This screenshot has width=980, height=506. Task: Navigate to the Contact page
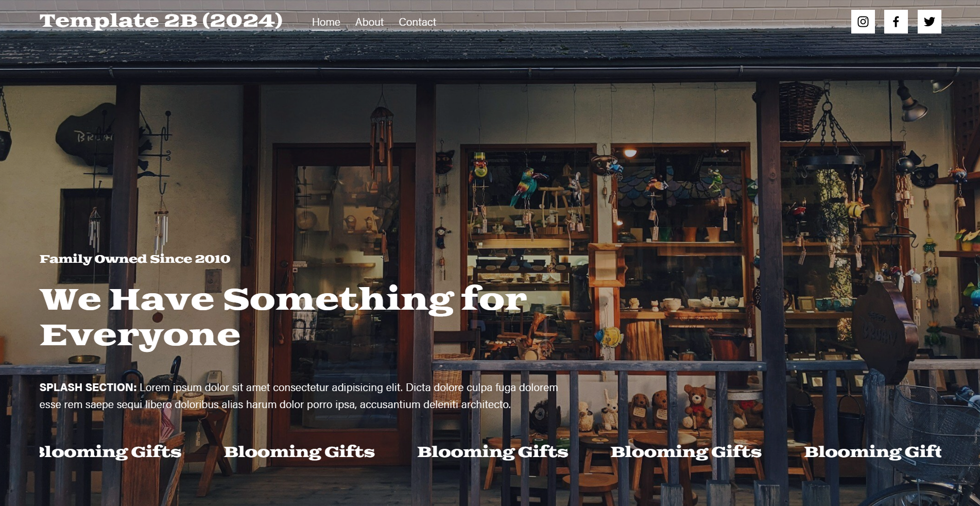coord(417,22)
